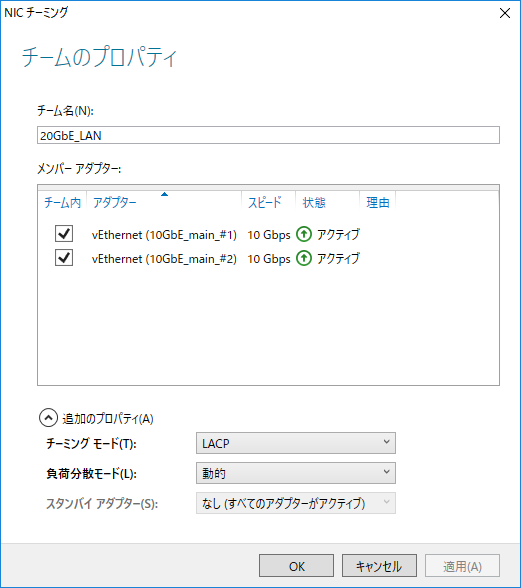Uncheck vEthernet (10GbE_main_#1) team member checkbox
The height and width of the screenshot is (588, 521).
click(64, 234)
